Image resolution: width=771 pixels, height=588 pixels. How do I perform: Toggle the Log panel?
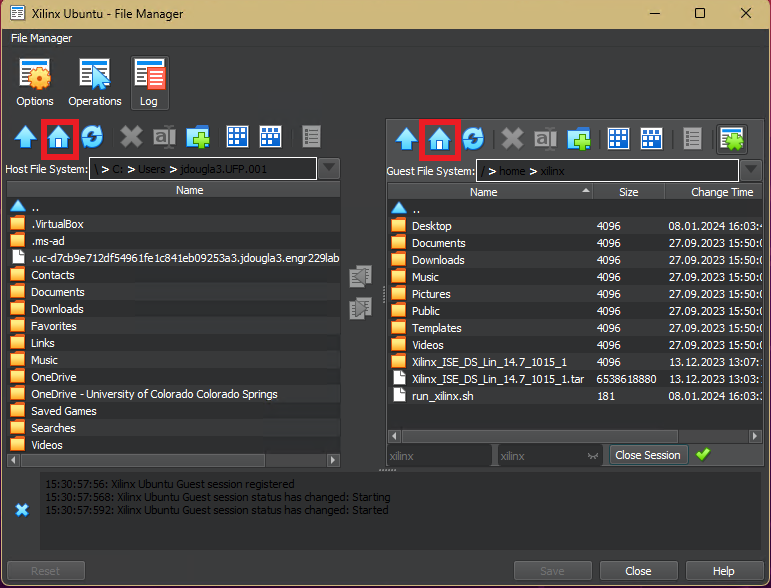pos(149,83)
